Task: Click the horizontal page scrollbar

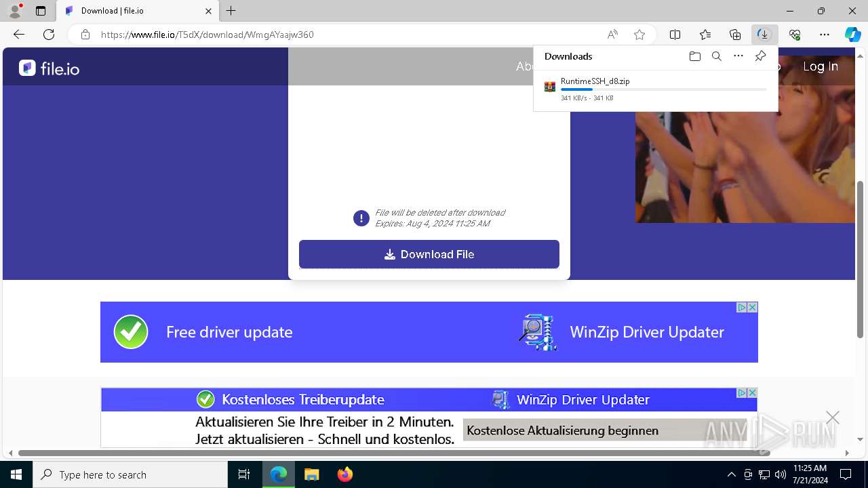Action: [394, 453]
